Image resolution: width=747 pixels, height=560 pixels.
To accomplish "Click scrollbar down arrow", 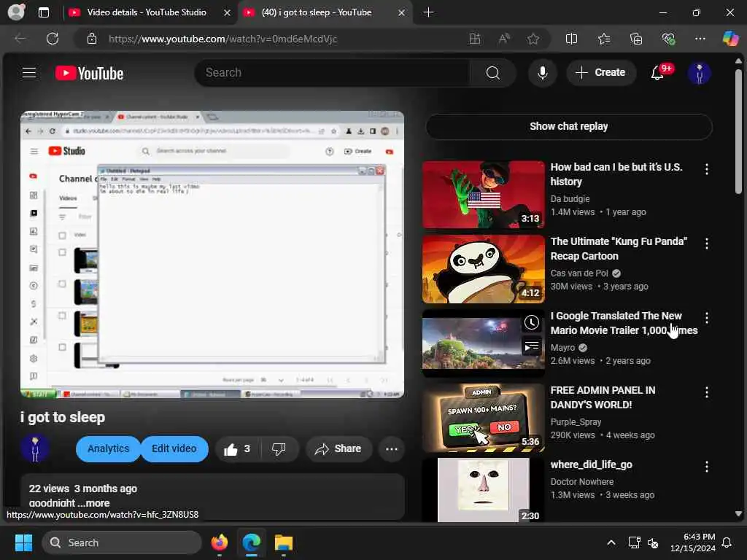I will point(738,514).
